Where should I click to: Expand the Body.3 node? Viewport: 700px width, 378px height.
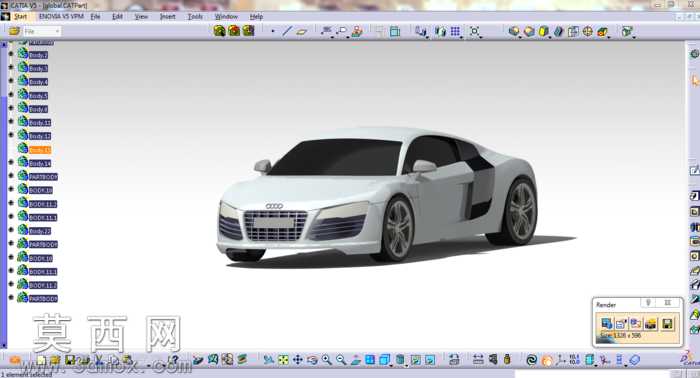click(11, 67)
